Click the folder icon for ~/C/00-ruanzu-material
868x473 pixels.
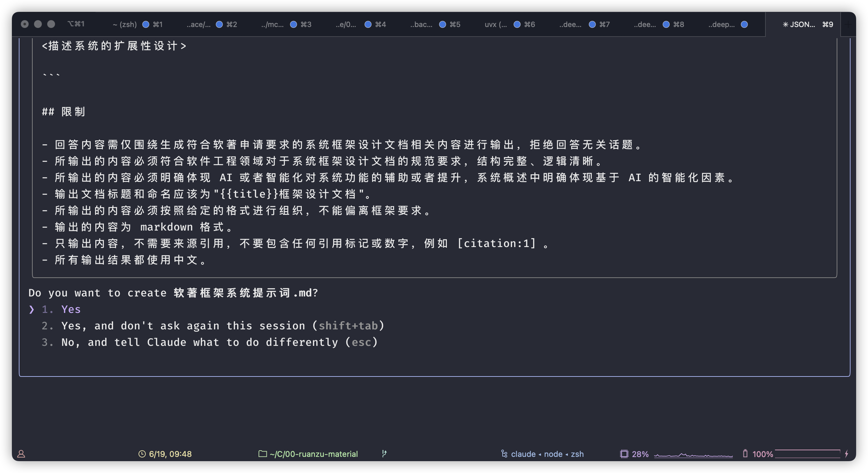[x=263, y=454]
